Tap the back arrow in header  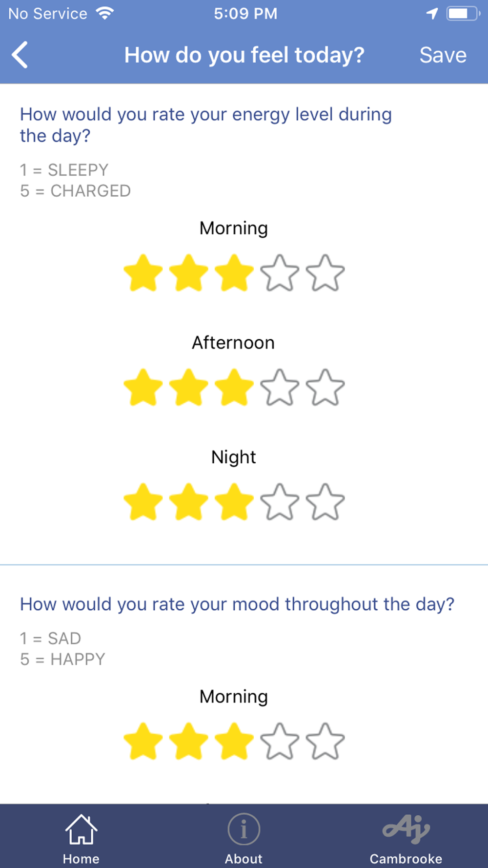(x=20, y=55)
